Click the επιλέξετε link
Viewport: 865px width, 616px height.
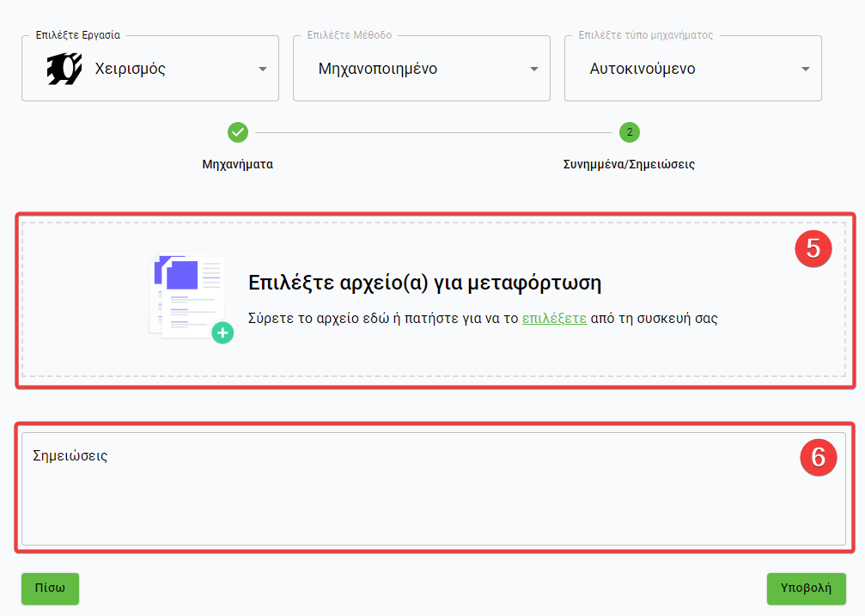point(554,318)
